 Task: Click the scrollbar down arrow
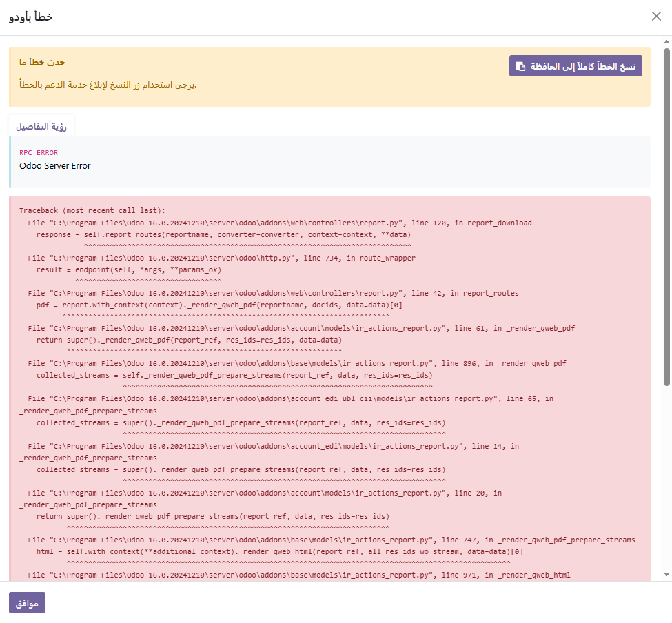(666, 574)
